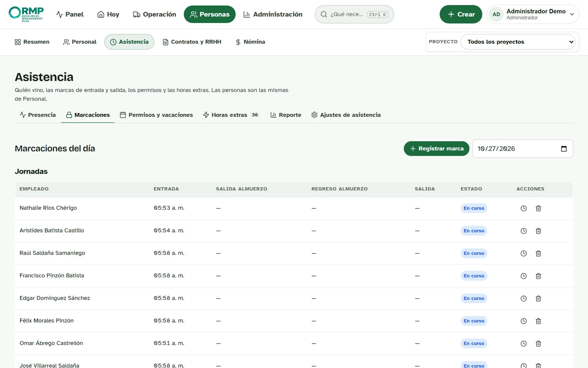Open the calendar picker icon in date field
The width and height of the screenshot is (588, 368).
564,149
